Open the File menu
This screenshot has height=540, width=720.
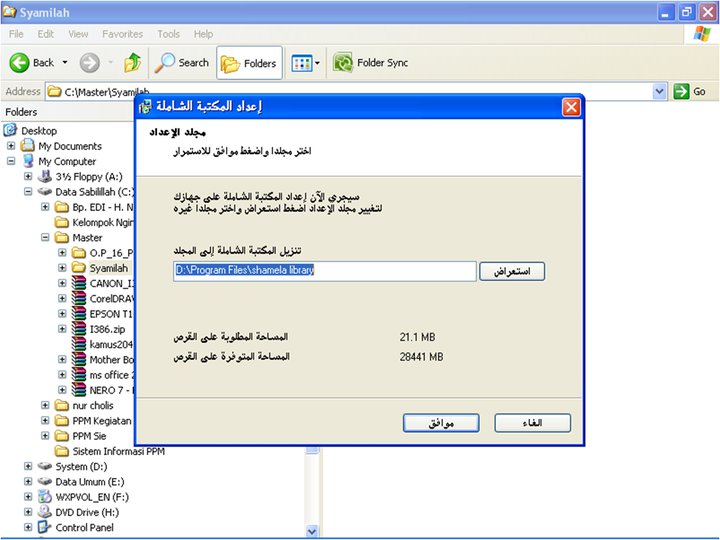[x=16, y=34]
